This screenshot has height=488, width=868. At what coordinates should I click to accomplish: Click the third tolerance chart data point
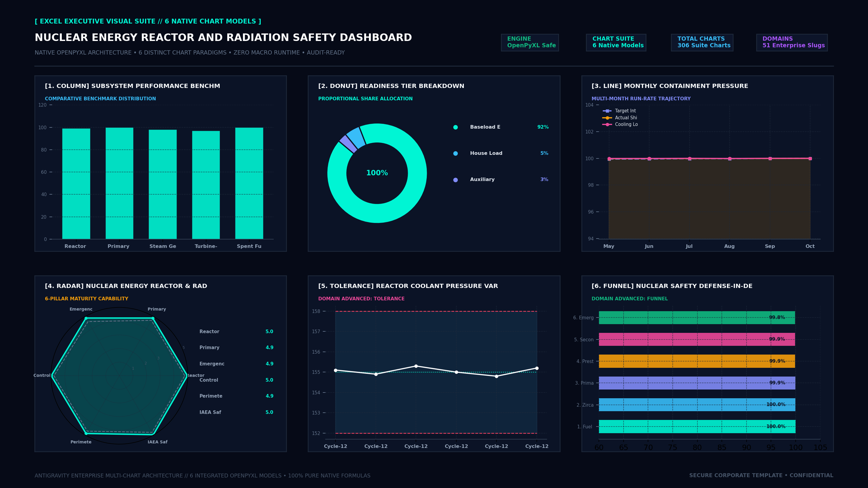416,366
